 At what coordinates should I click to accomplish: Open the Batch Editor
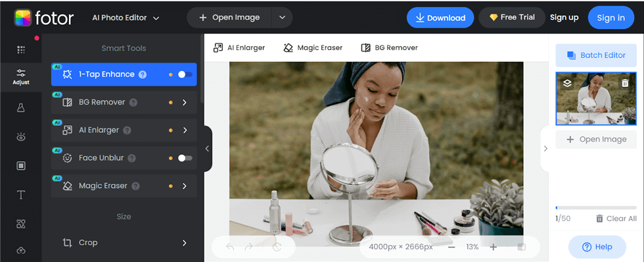click(x=597, y=55)
